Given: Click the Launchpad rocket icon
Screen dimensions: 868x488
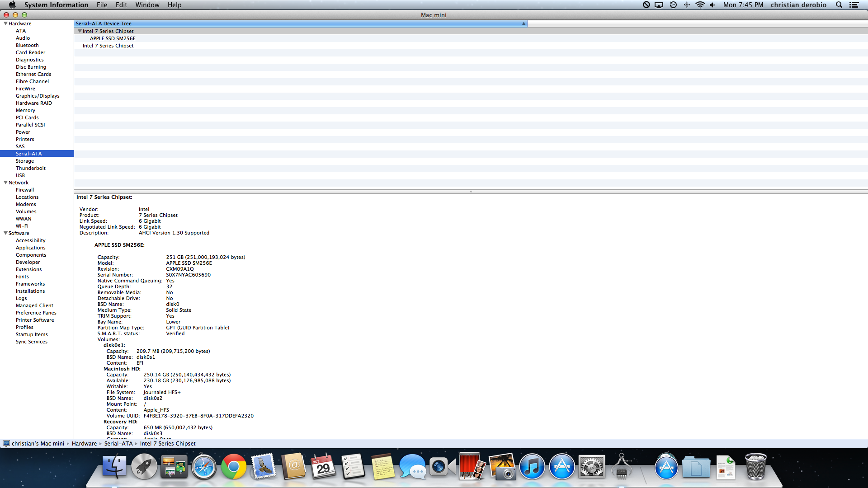Looking at the screenshot, I should [144, 467].
